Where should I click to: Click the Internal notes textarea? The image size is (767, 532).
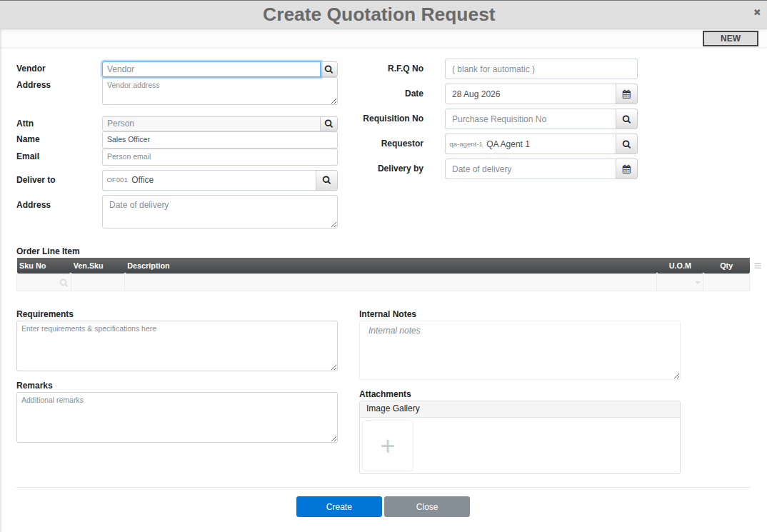[x=519, y=350]
